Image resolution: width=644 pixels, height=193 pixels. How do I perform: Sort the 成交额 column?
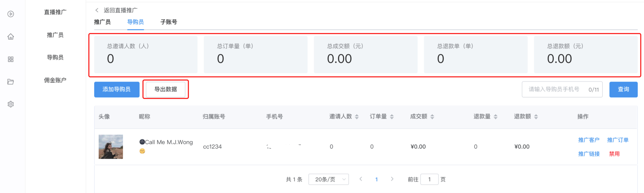pyautogui.click(x=432, y=117)
